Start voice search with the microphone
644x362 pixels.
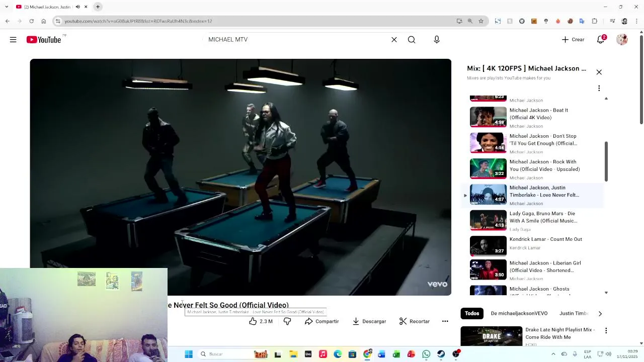pyautogui.click(x=437, y=40)
